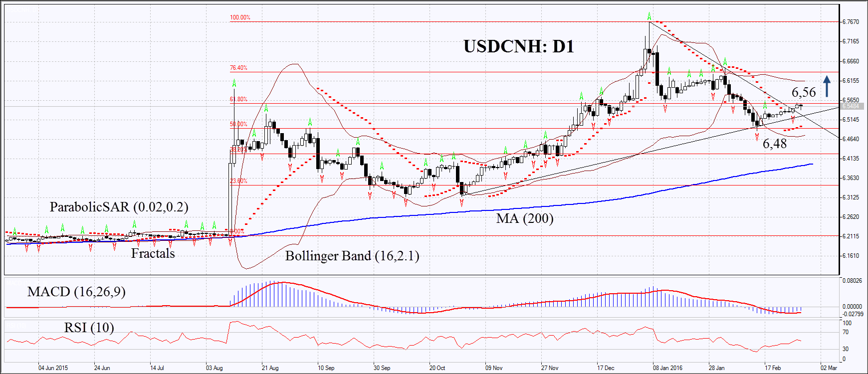Click the 6.2620 price axis value

coord(851,217)
